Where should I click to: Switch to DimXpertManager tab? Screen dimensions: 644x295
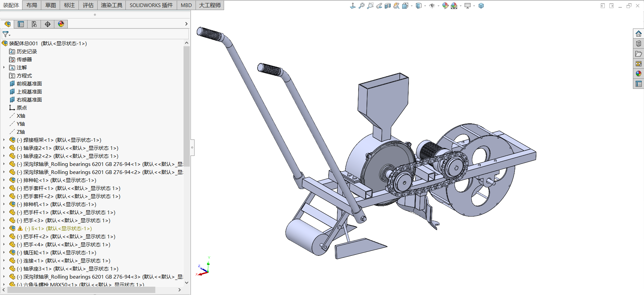click(48, 24)
